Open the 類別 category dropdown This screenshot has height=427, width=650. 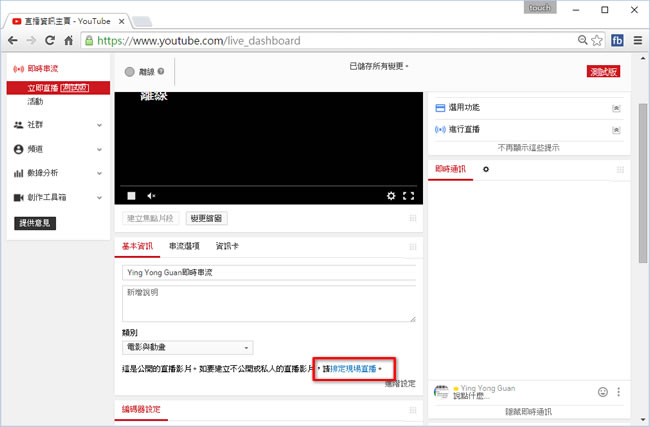pos(187,347)
